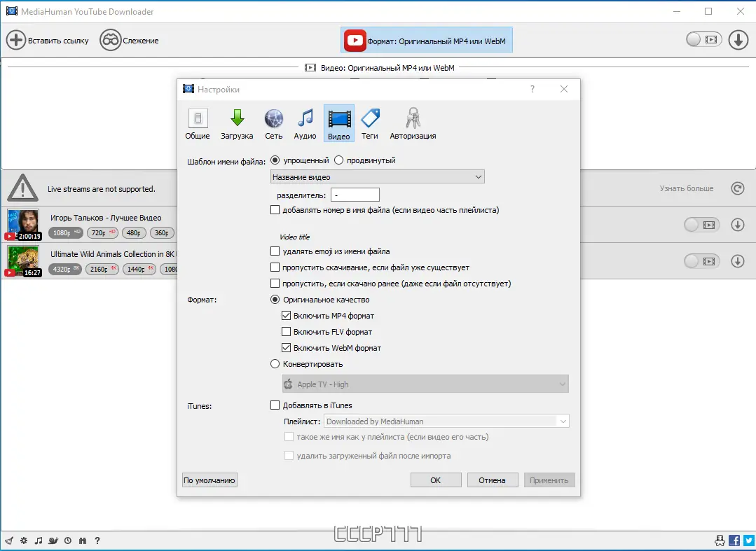Switch to the Аудио settings tab
756x551 pixels.
point(305,123)
